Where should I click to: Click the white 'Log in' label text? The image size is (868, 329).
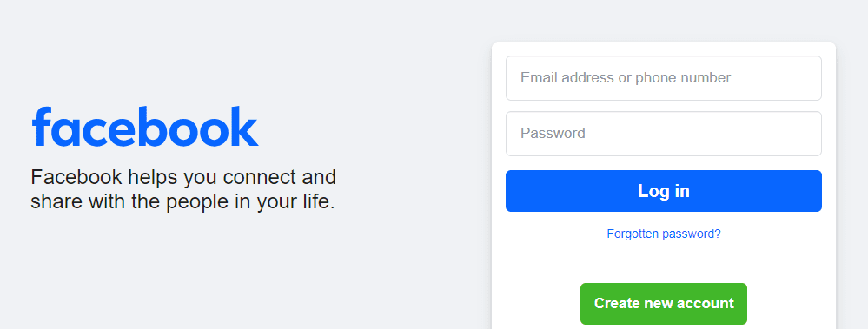click(x=663, y=191)
